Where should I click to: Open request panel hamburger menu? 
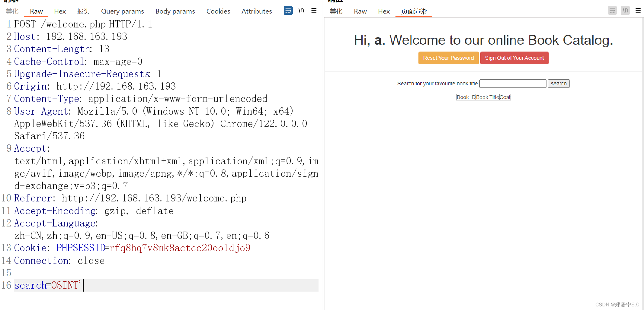pos(314,11)
